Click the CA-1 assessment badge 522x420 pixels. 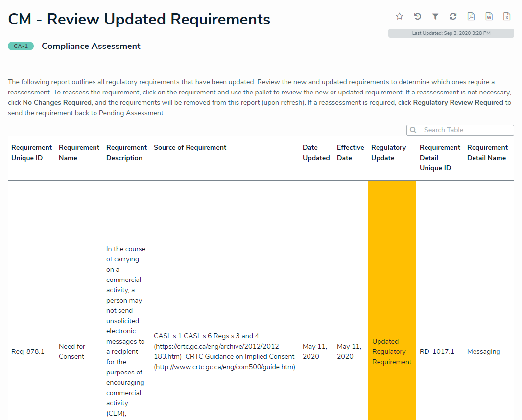tap(21, 46)
